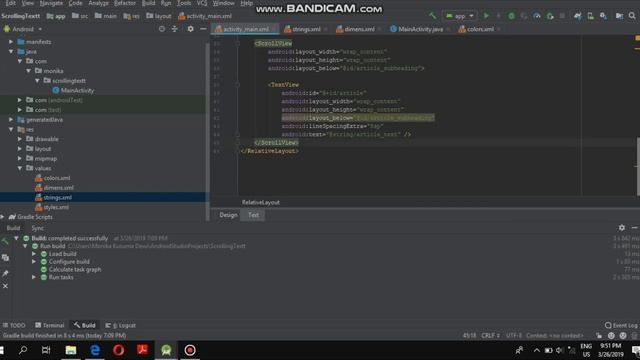Open the Terminal tool window
640x360 pixels.
49,325
